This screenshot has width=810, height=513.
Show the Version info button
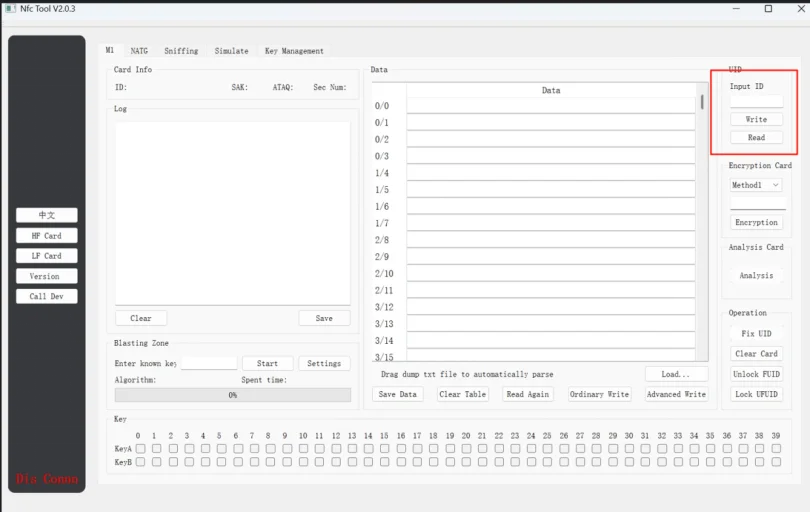click(x=46, y=276)
